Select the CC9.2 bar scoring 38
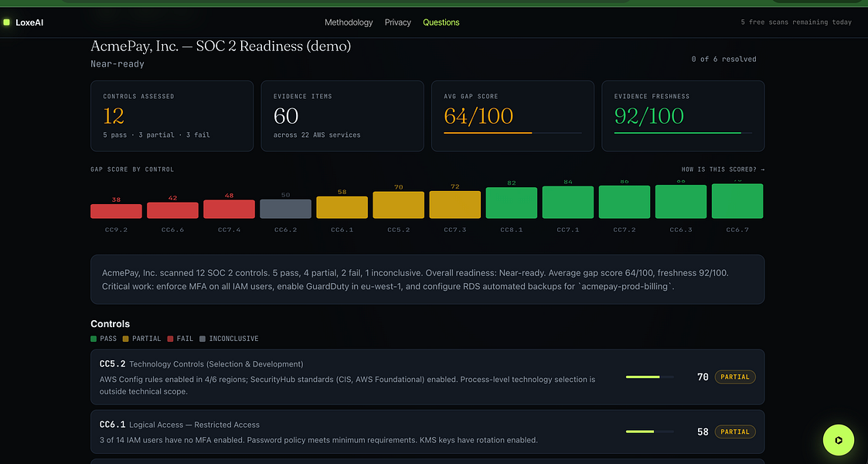Screen dimensions: 868x464 click(x=116, y=211)
